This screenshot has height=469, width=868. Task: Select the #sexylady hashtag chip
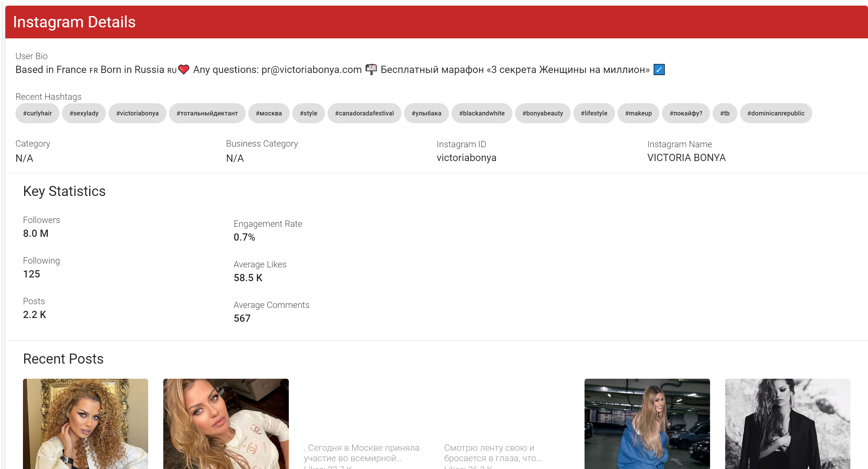coord(84,113)
